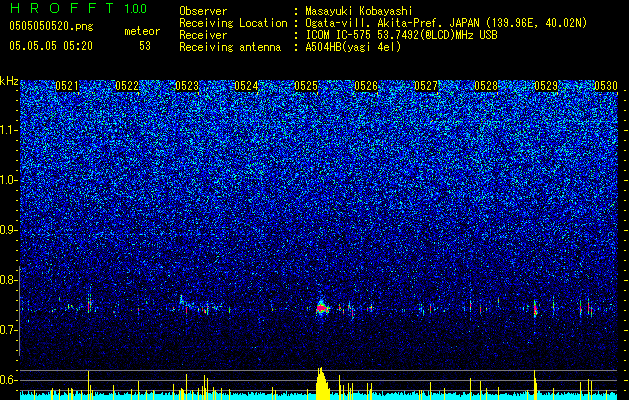Click the 0521 time marker
Viewport: 629px width, 400px height.
[x=67, y=86]
